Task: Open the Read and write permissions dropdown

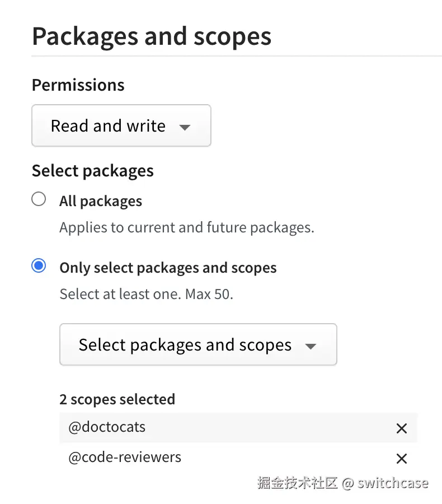Action: 121,125
